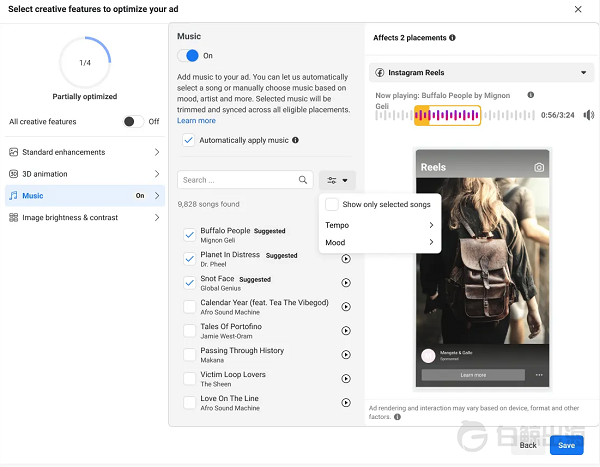Click info icon next to Affects 2 placements
This screenshot has width=600, height=467.
click(x=453, y=38)
